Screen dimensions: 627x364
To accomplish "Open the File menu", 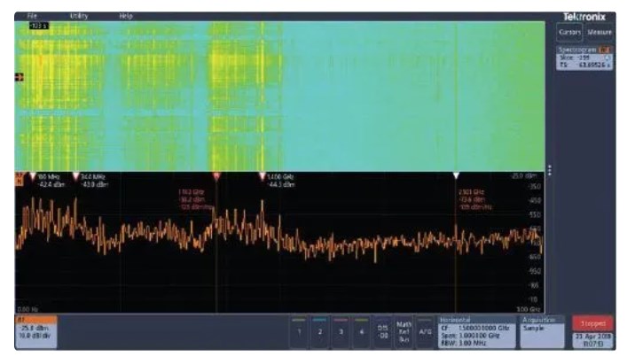I will 33,16.
